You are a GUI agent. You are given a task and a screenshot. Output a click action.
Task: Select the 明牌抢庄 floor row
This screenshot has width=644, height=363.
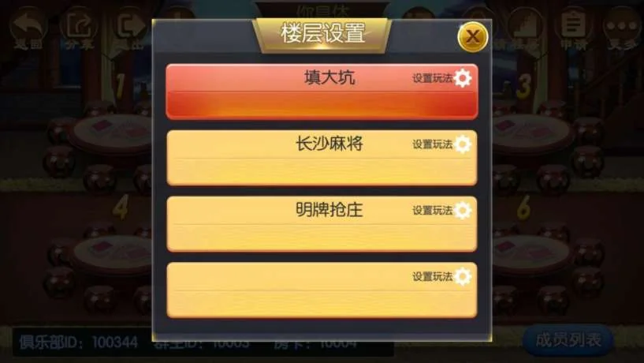click(x=322, y=224)
